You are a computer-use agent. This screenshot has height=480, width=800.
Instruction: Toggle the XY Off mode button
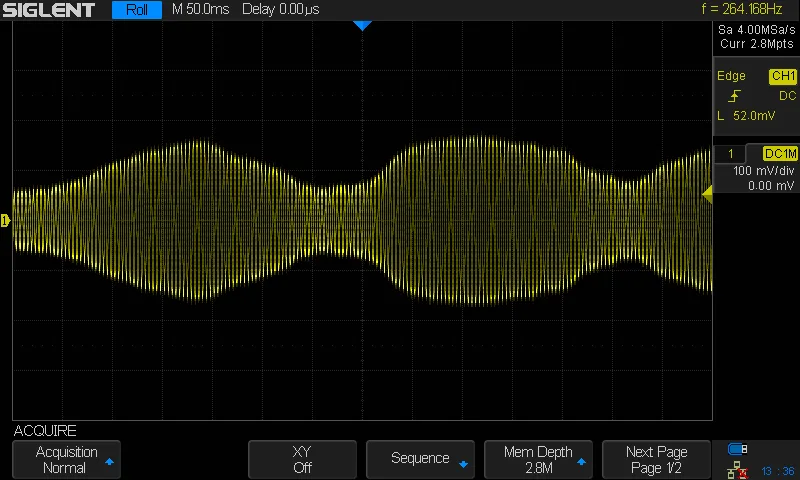302,460
